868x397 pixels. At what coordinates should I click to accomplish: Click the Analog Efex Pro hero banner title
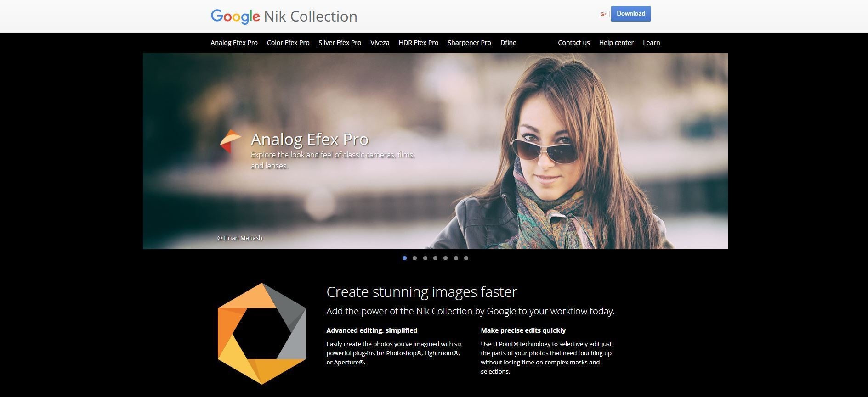[x=310, y=139]
